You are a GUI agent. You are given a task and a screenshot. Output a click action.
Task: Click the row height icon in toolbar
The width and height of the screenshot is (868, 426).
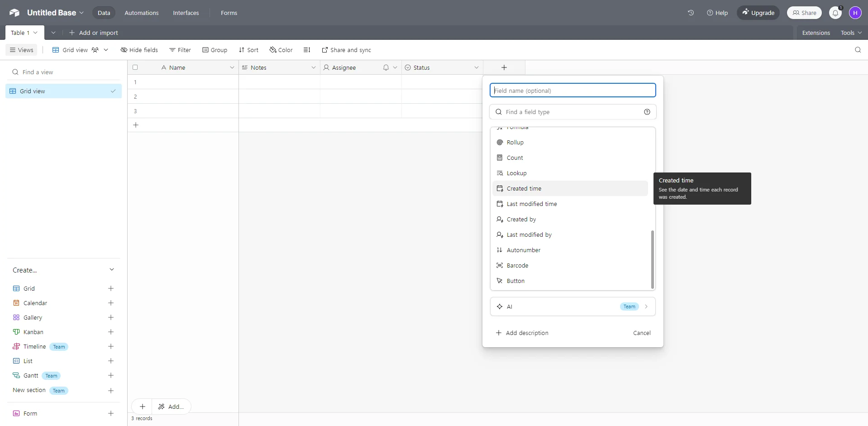tap(307, 50)
